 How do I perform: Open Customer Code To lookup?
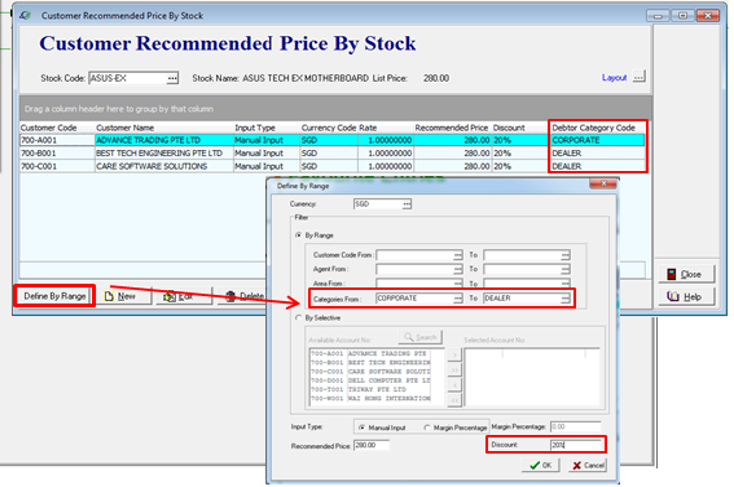point(565,255)
